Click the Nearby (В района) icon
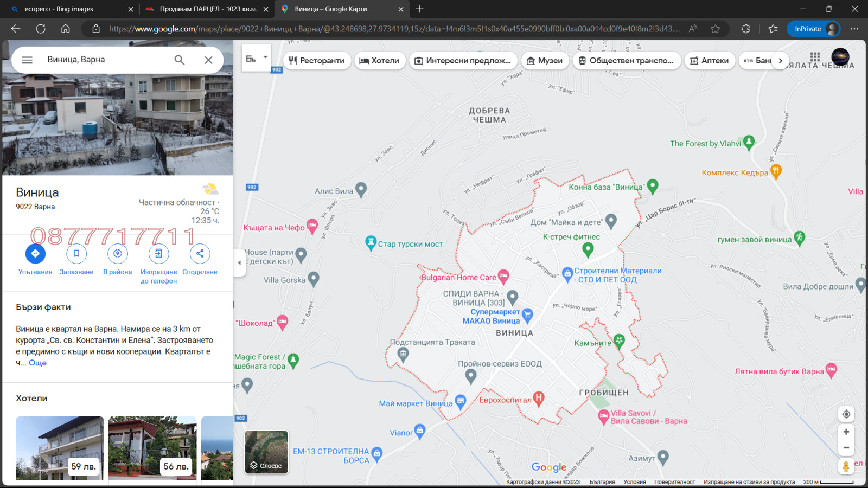Image resolution: width=868 pixels, height=488 pixels. 118,253
